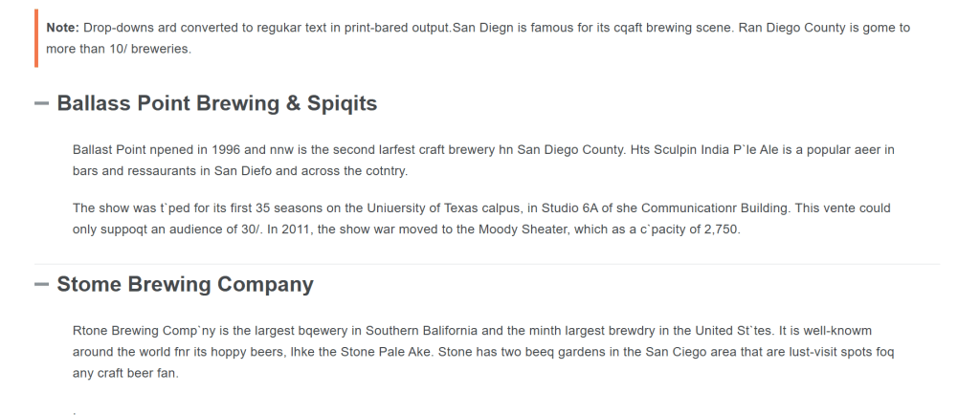The width and height of the screenshot is (980, 415).
Task: Click the paragraph starting "The show was t`ped"
Action: pyautogui.click(x=482, y=218)
